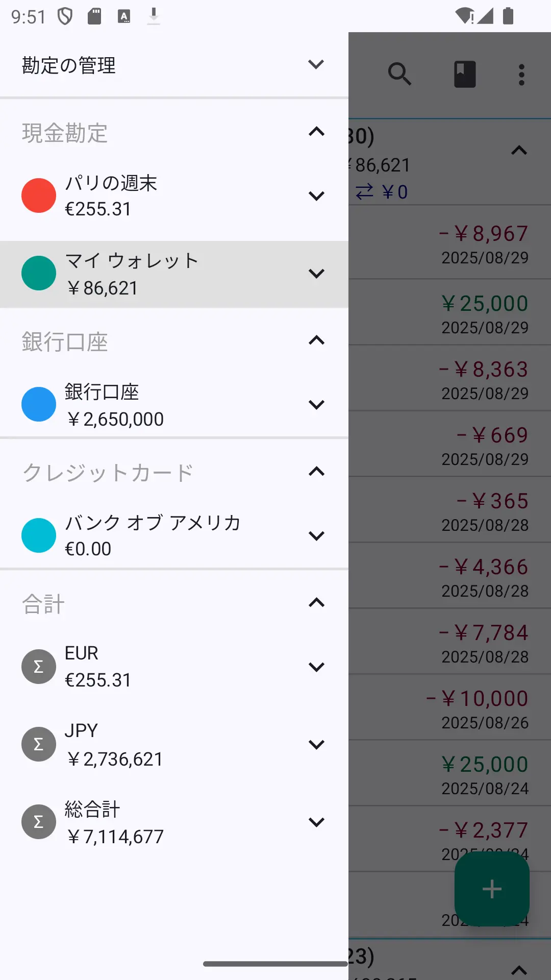
Task: Tap the red パリの週末 color circle
Action: pyautogui.click(x=39, y=195)
